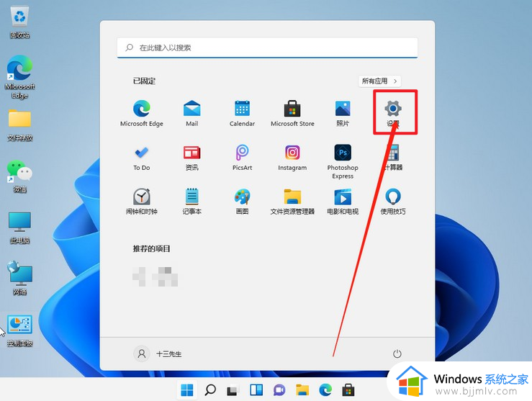This screenshot has width=532, height=401.
Task: Open Microsoft Store from the taskbar
Action: pyautogui.click(x=348, y=390)
